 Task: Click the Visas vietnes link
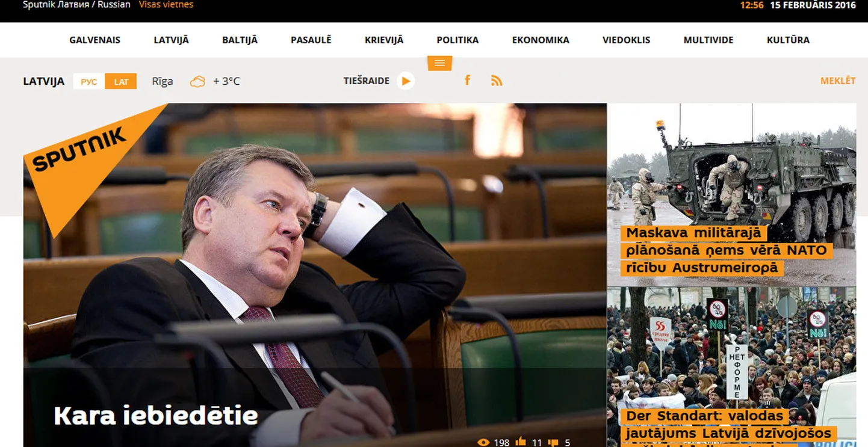click(166, 5)
